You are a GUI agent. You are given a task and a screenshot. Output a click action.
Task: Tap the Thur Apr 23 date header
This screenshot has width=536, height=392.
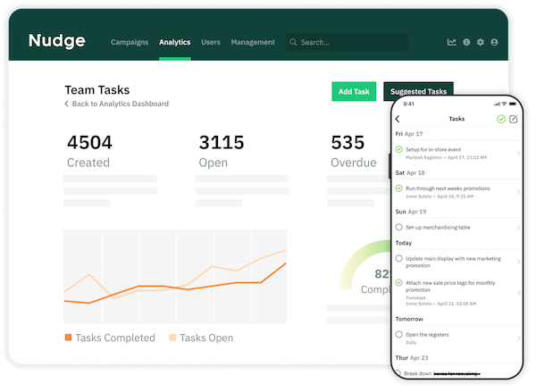[412, 358]
